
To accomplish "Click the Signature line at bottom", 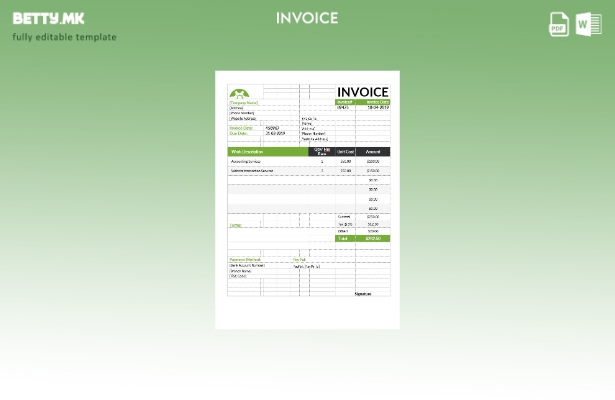I will click(x=362, y=294).
